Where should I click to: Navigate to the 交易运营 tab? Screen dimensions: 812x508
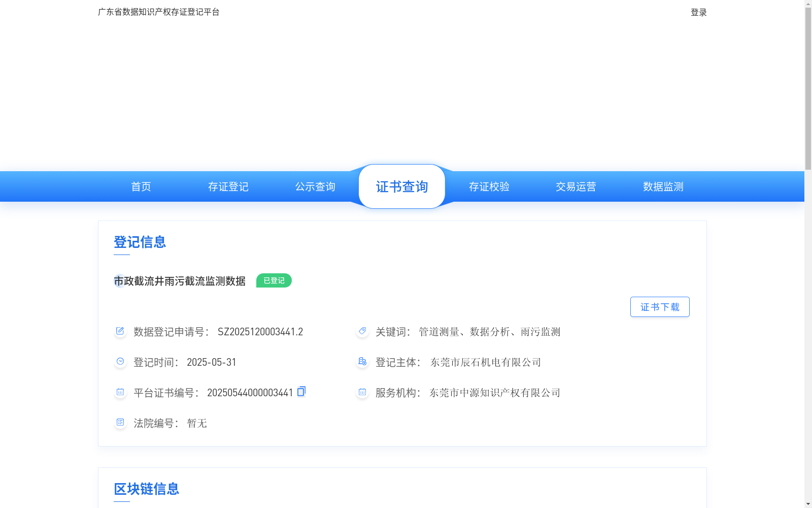pyautogui.click(x=576, y=186)
